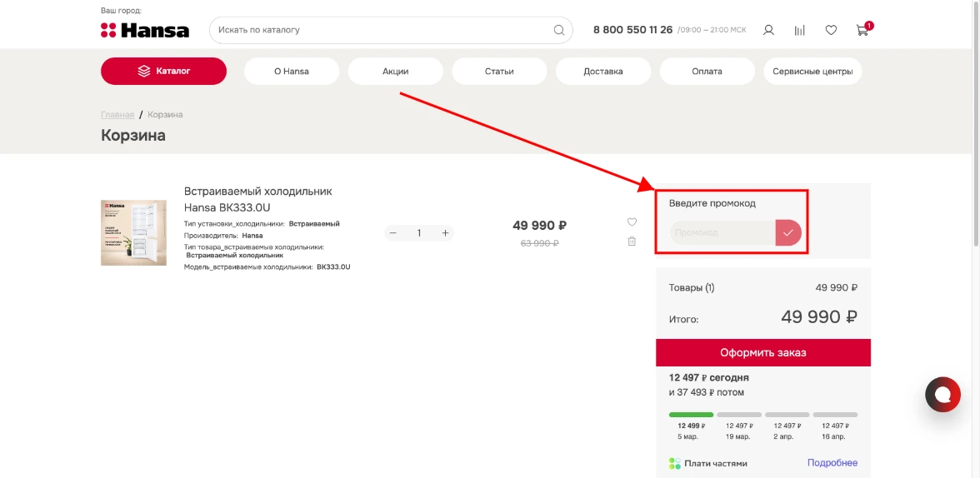The height and width of the screenshot is (478, 980).
Task: Open the chat widget bubble
Action: (942, 394)
